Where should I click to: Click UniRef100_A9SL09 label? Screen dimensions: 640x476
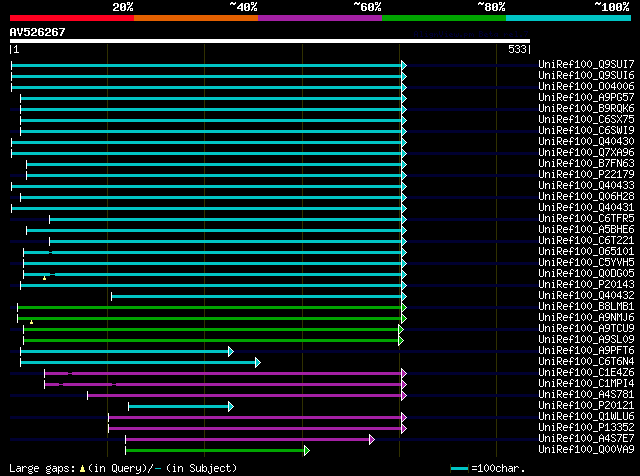(x=586, y=340)
